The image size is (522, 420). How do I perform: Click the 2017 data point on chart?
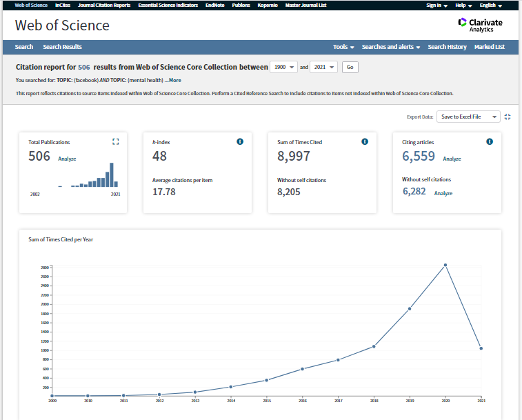[338, 360]
